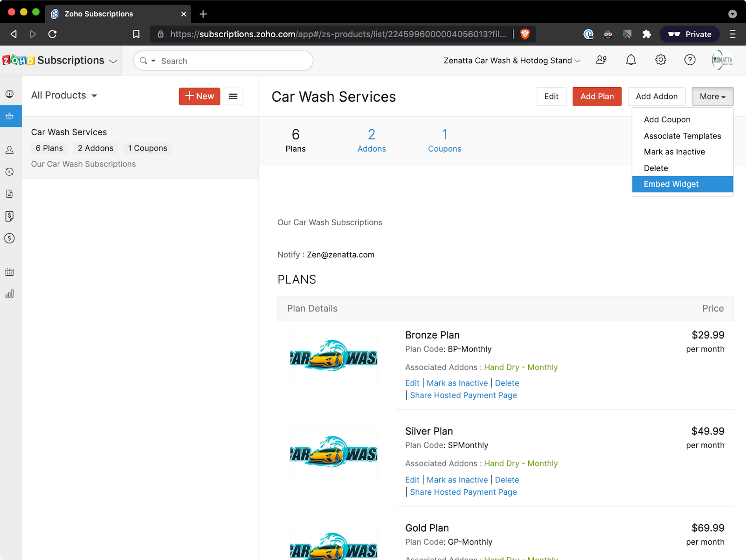Viewport: 746px width, 560px height.
Task: Select the Products basket icon in sidebar
Action: (x=10, y=116)
